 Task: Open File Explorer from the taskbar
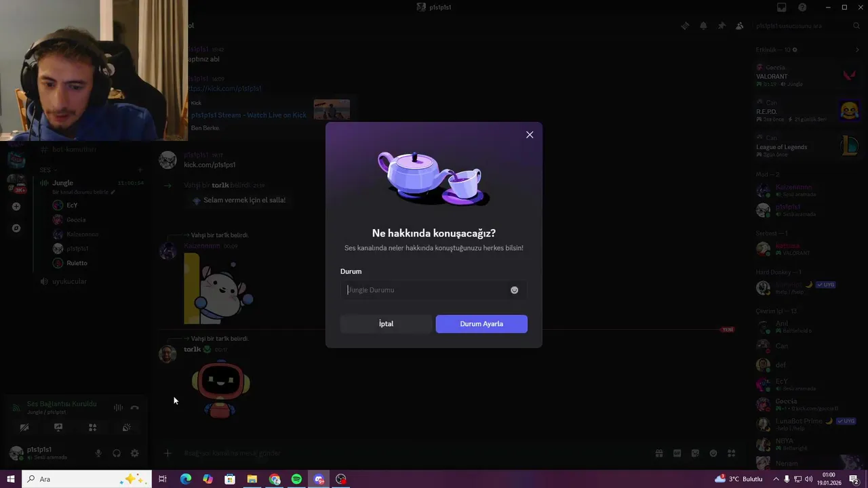click(x=252, y=479)
